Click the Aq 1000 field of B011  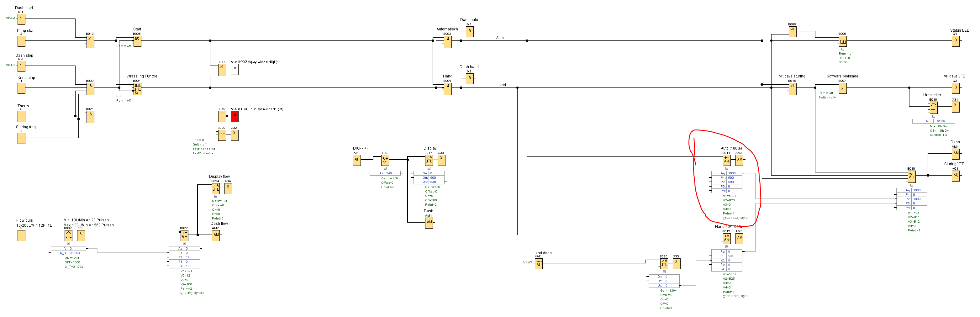tap(727, 173)
